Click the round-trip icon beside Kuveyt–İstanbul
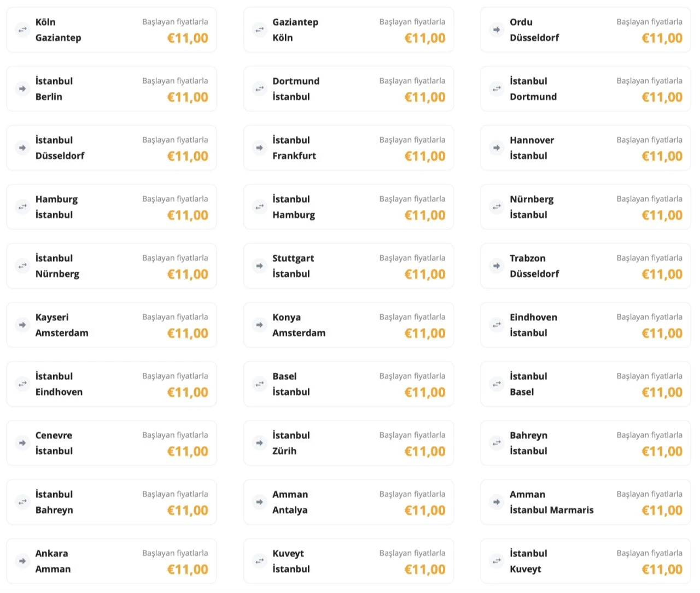The height and width of the screenshot is (593, 700). click(259, 561)
